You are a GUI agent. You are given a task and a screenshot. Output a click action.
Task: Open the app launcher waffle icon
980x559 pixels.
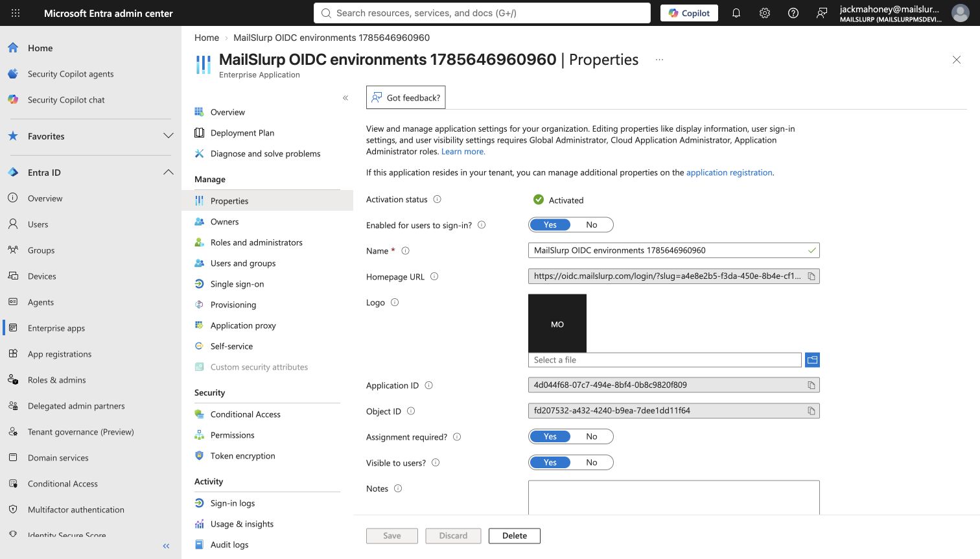16,13
